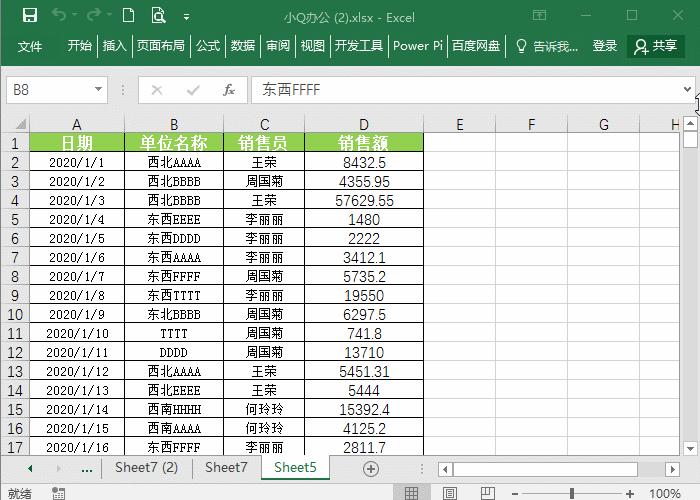The height and width of the screenshot is (500, 700).
Task: Open the 公式 ribbon tab
Action: 208,46
